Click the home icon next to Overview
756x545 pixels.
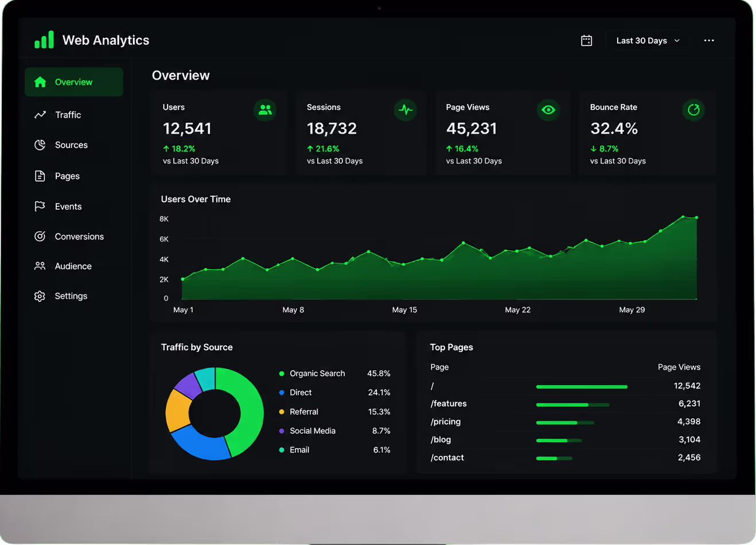[x=40, y=82]
